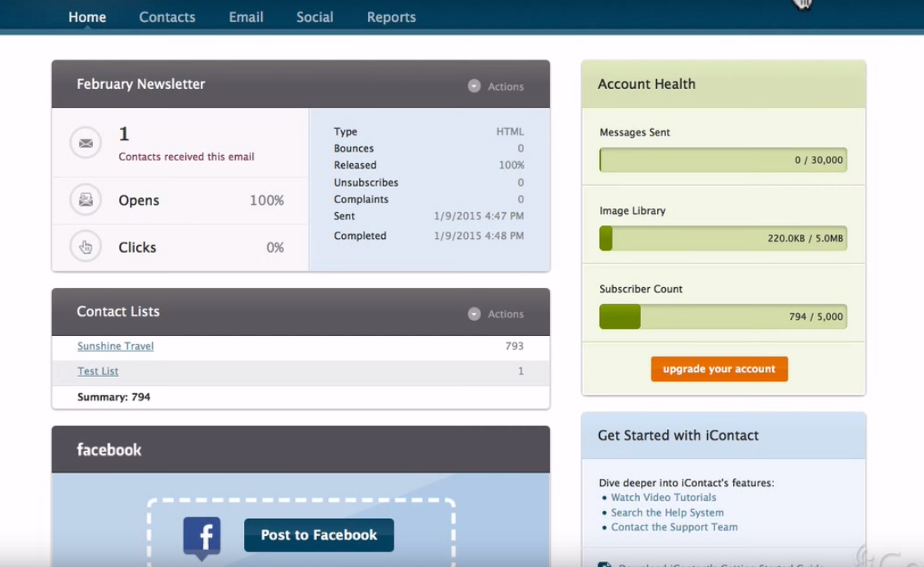
Task: Open the Sunshine Travel contact list
Action: pyautogui.click(x=116, y=346)
